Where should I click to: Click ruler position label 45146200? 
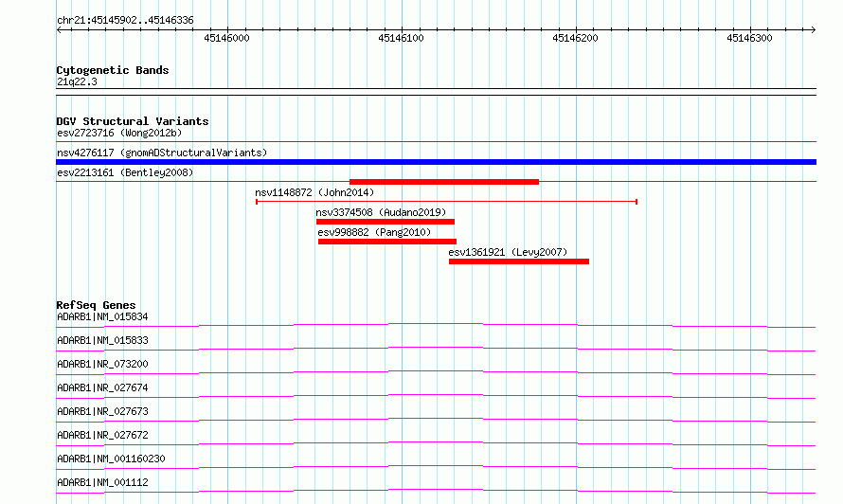pyautogui.click(x=575, y=38)
